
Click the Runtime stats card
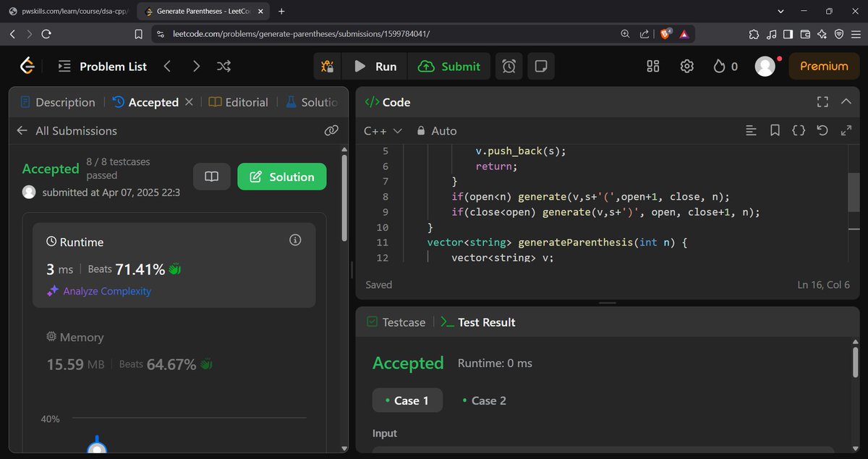[174, 266]
